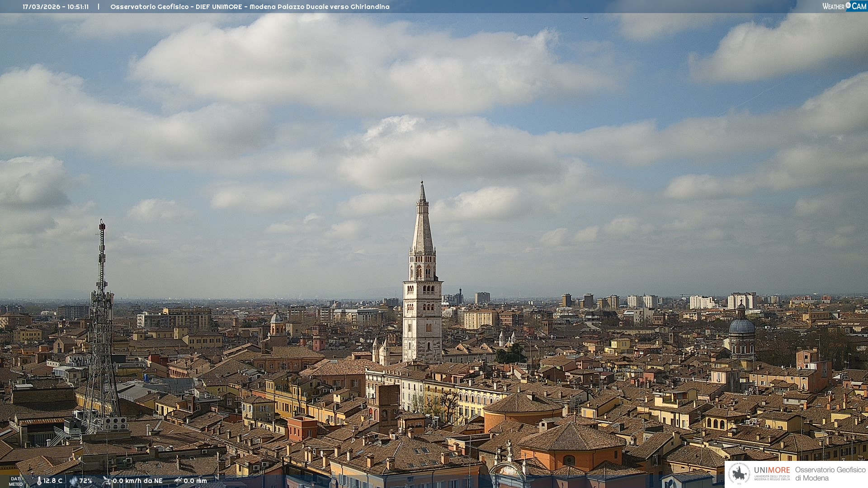Screen dimensions: 868x488
Task: Click the Osservatorio Geofisico di Modena caption
Action: [830, 474]
